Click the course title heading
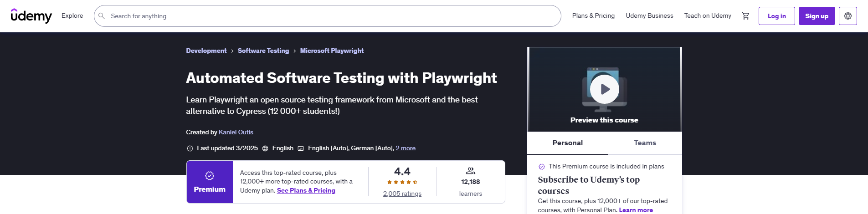This screenshot has width=868, height=214. click(x=341, y=78)
